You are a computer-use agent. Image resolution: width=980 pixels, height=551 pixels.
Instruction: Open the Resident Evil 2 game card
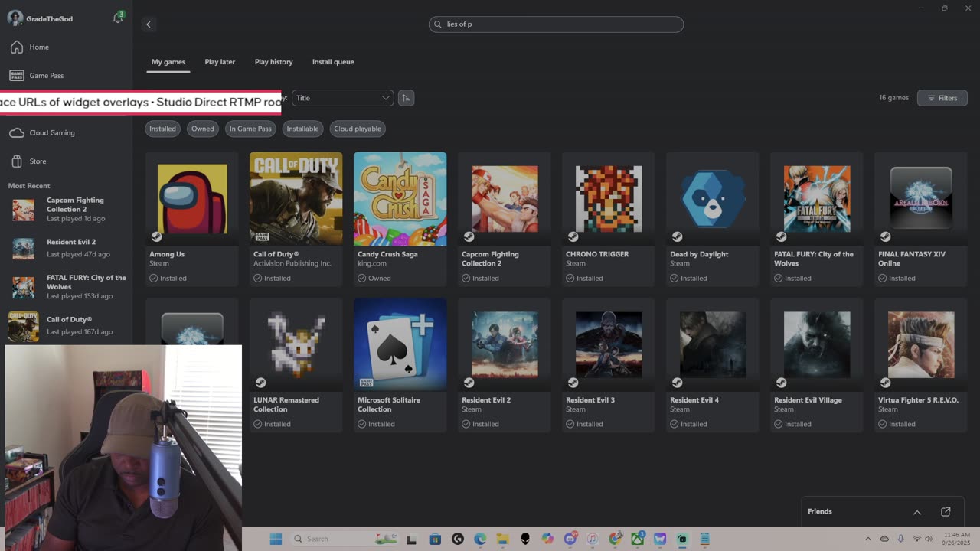point(505,365)
